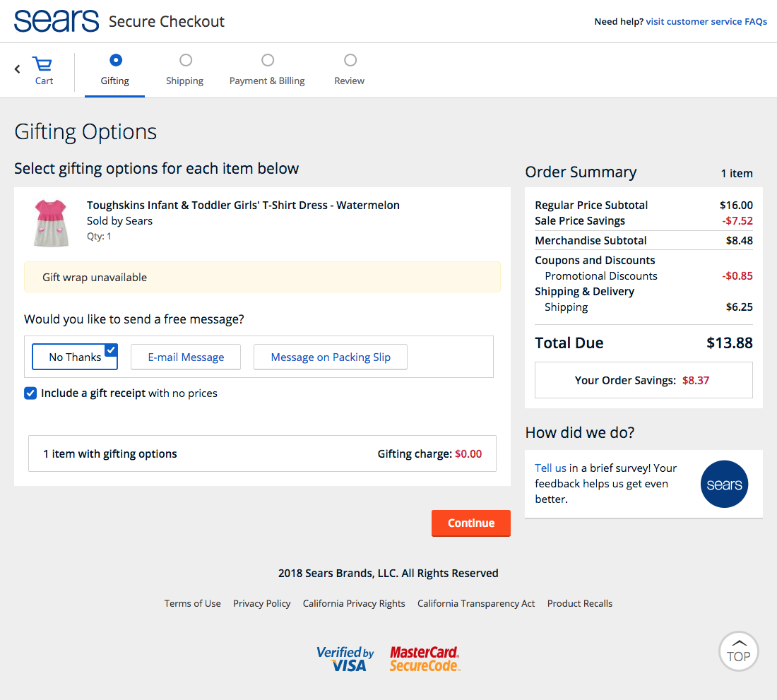The image size is (777, 700).
Task: Click the Verified by Visa badge
Action: click(x=345, y=658)
